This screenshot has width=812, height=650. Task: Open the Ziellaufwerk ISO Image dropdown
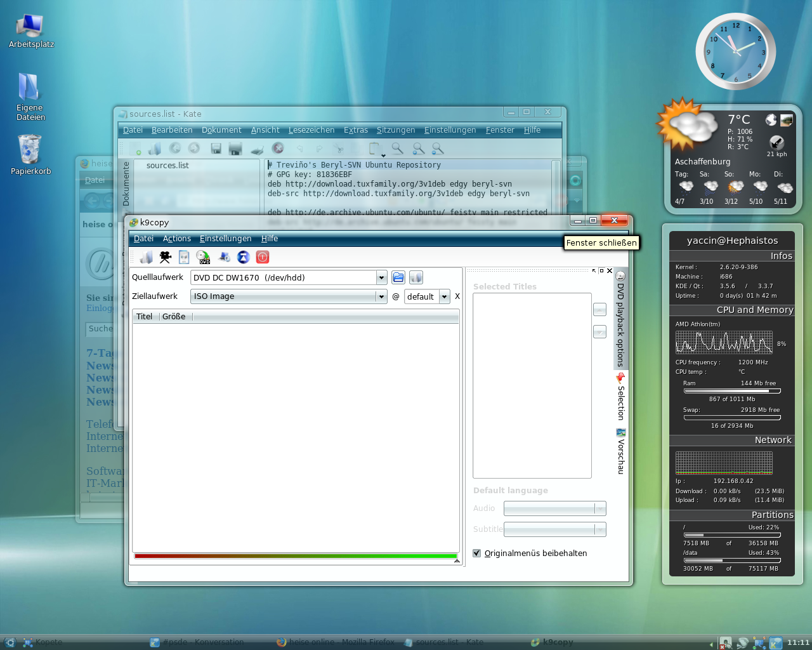(381, 296)
